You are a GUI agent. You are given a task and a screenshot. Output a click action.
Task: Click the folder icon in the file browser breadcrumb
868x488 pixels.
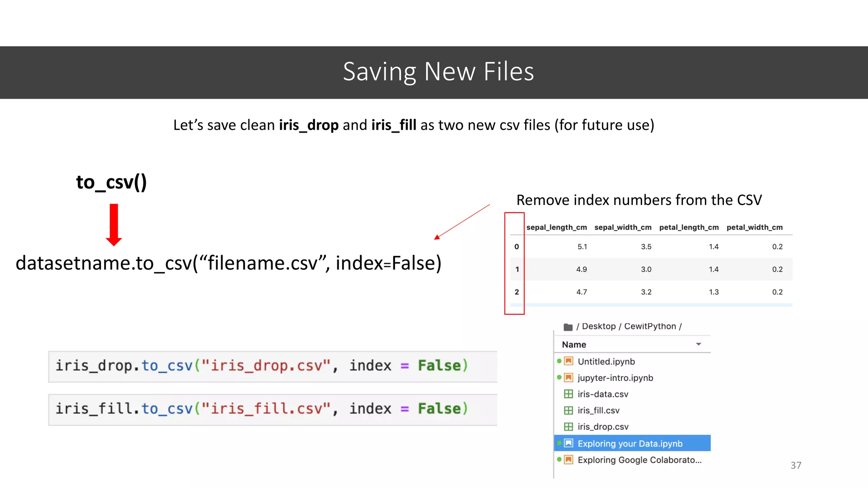point(568,327)
